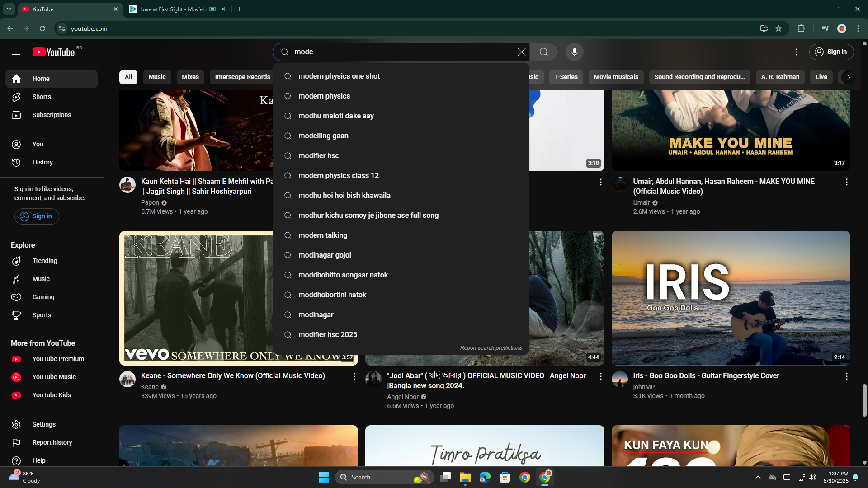Open Gaming in Explore section
Image resolution: width=868 pixels, height=488 pixels.
click(x=52, y=297)
